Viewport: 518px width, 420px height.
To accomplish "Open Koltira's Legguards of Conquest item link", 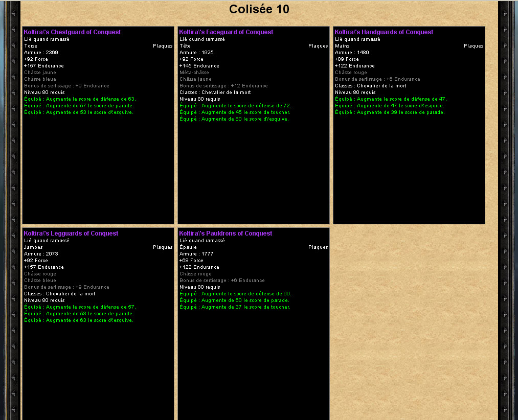I will tap(71, 234).
